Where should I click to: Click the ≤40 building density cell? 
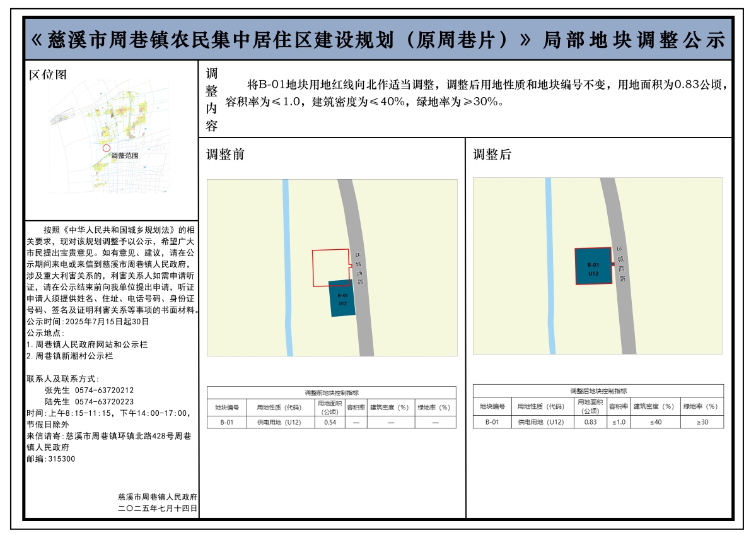tap(656, 422)
